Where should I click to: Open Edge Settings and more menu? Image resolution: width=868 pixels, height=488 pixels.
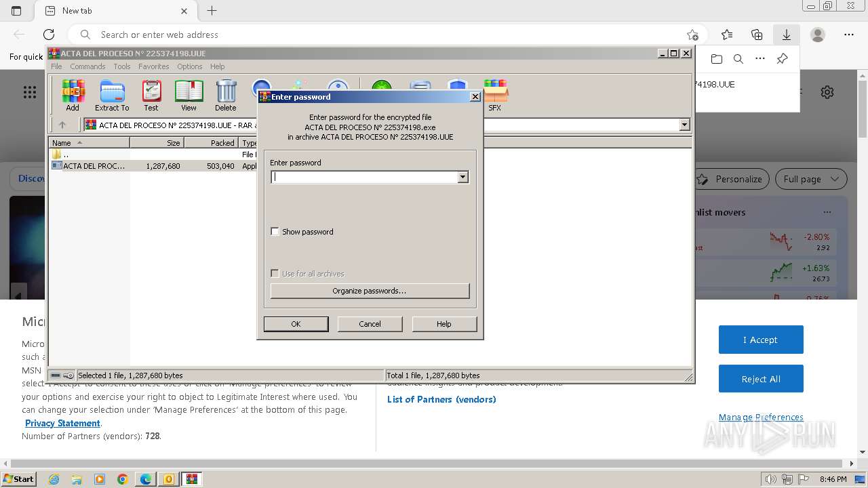849,35
